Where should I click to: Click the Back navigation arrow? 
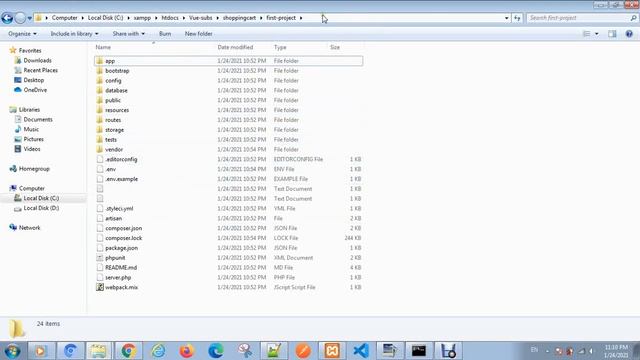[x=7, y=18]
